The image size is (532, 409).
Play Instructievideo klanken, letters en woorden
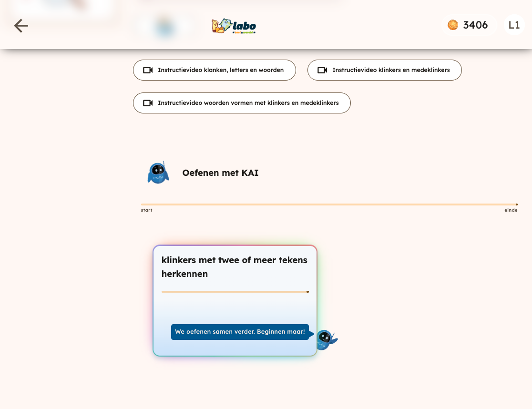[215, 70]
